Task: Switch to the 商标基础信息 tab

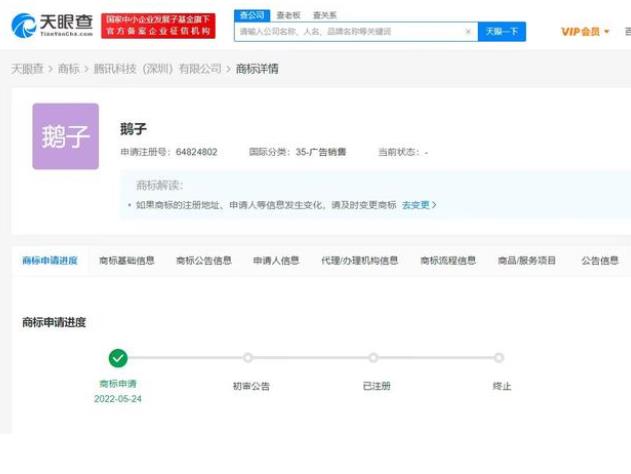Action: 127,261
